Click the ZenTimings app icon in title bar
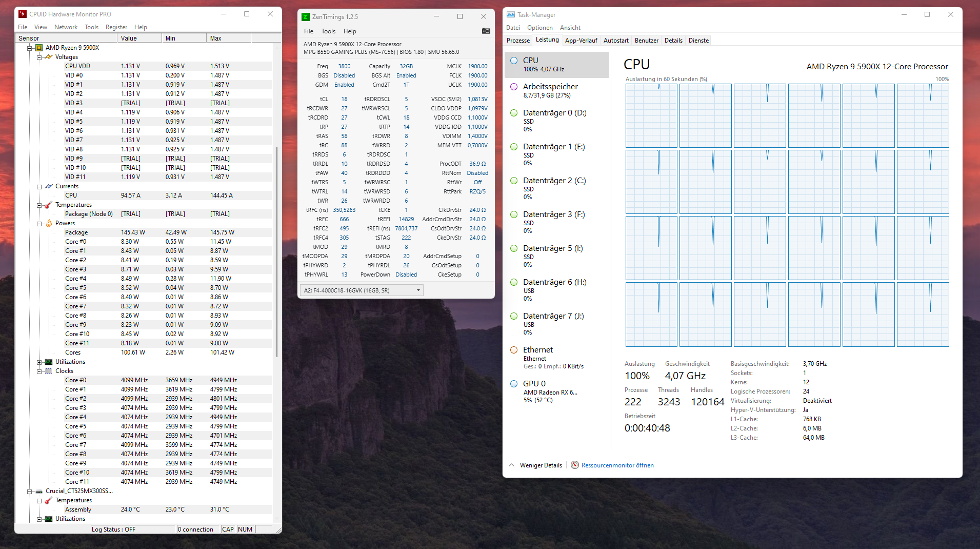This screenshot has height=549, width=980. [x=306, y=17]
